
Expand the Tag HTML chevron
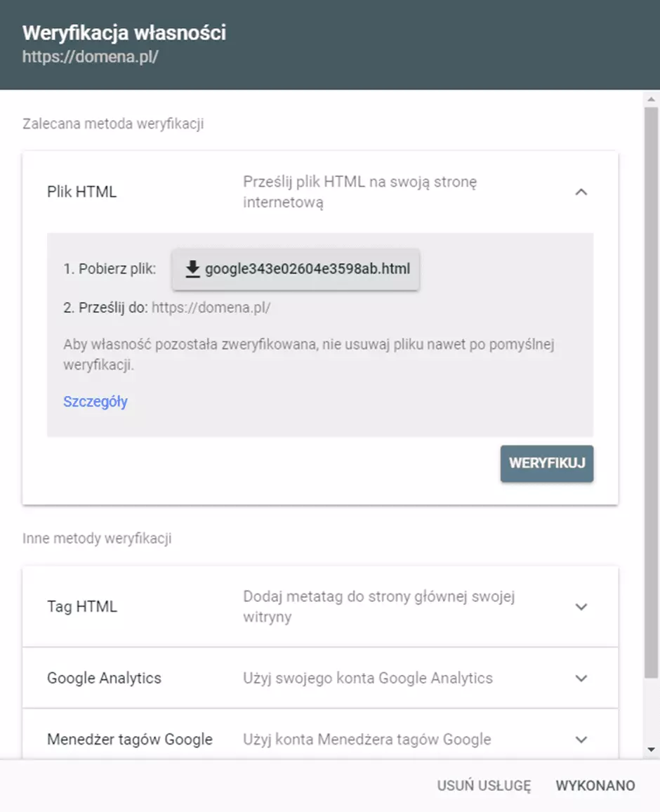click(x=581, y=607)
